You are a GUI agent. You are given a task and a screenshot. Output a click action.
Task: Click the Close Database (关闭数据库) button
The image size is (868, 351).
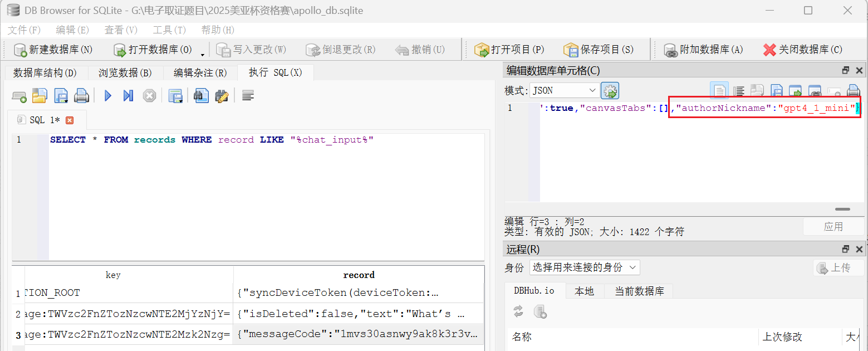802,50
